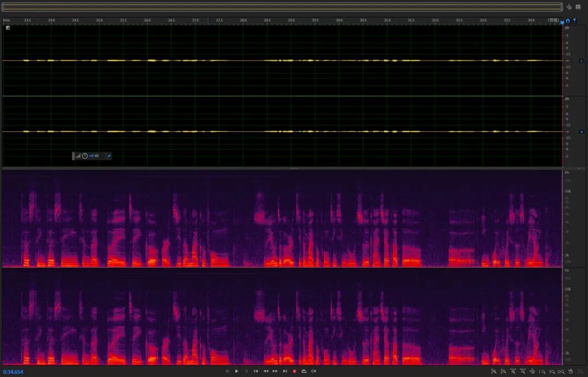Toggle the left channel L enable button

(581, 61)
